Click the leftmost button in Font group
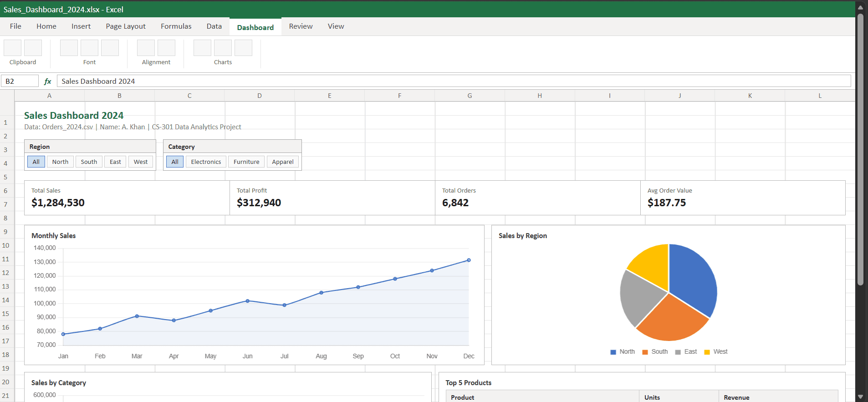The width and height of the screenshot is (868, 402). 69,48
